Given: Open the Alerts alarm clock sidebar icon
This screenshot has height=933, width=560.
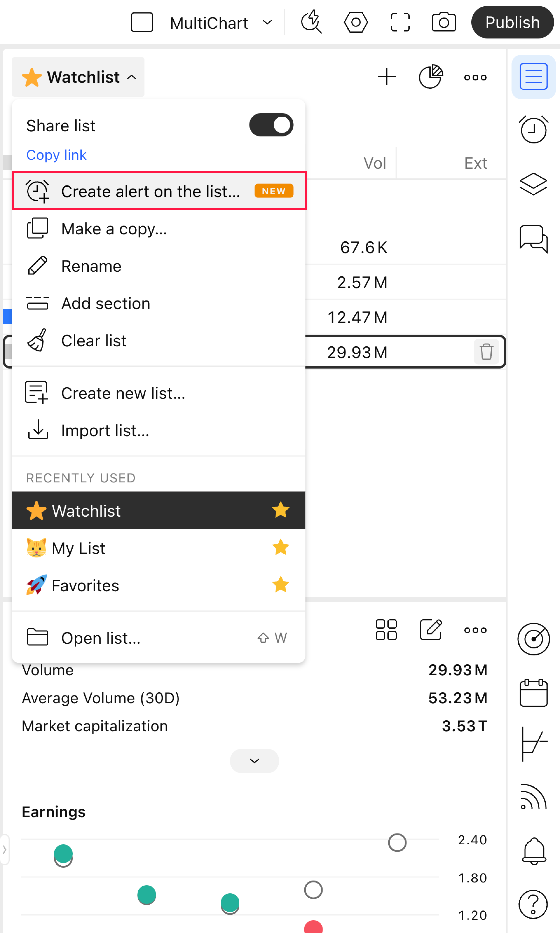Looking at the screenshot, I should pyautogui.click(x=533, y=129).
